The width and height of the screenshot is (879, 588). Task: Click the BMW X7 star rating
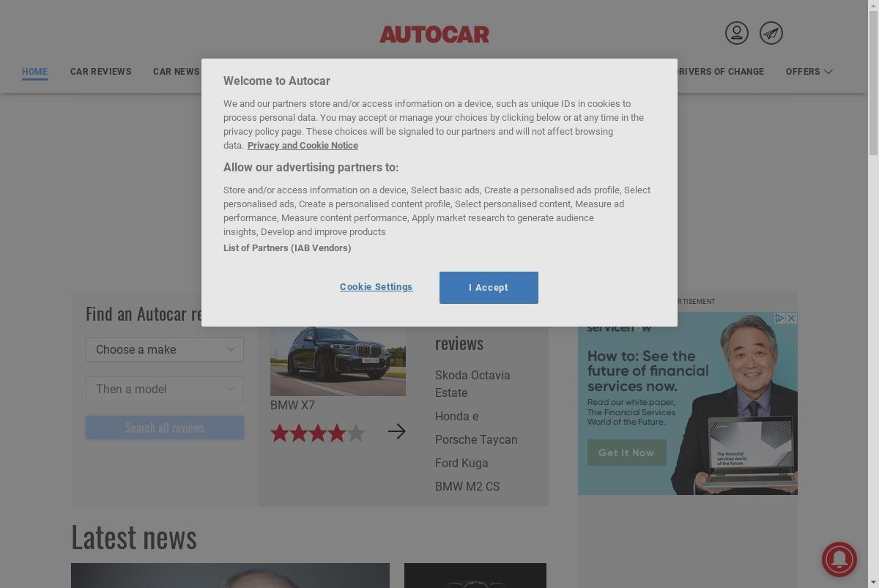tap(317, 433)
